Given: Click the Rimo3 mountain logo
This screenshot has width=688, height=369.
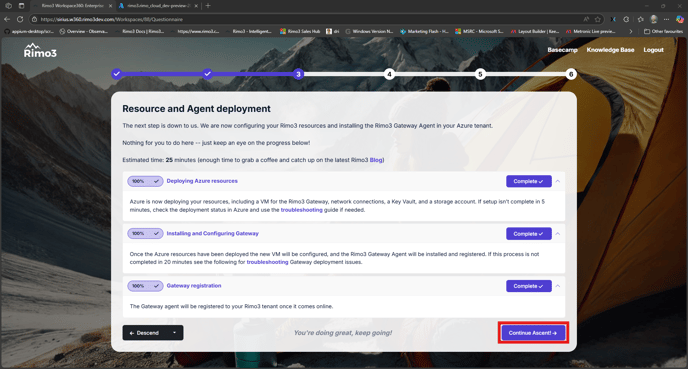Looking at the screenshot, I should (40, 50).
